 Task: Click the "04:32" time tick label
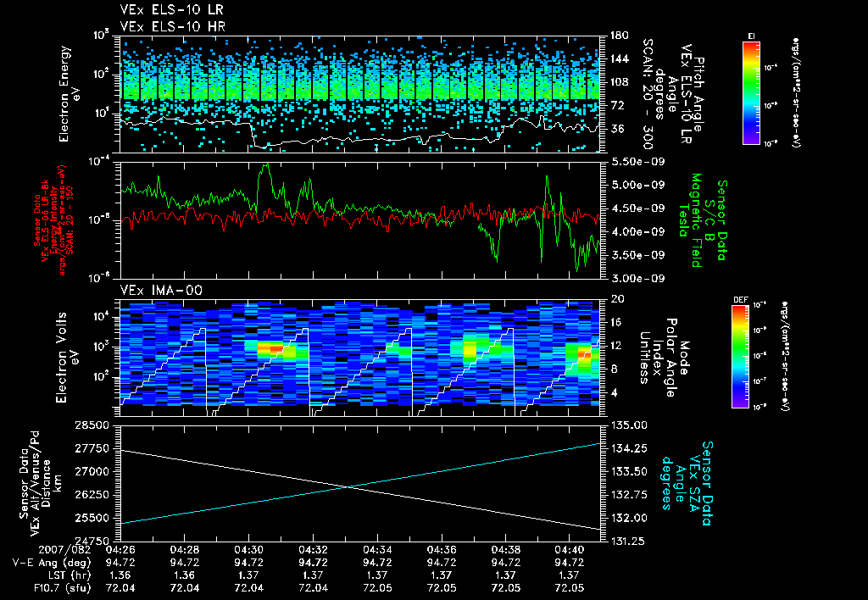click(313, 550)
